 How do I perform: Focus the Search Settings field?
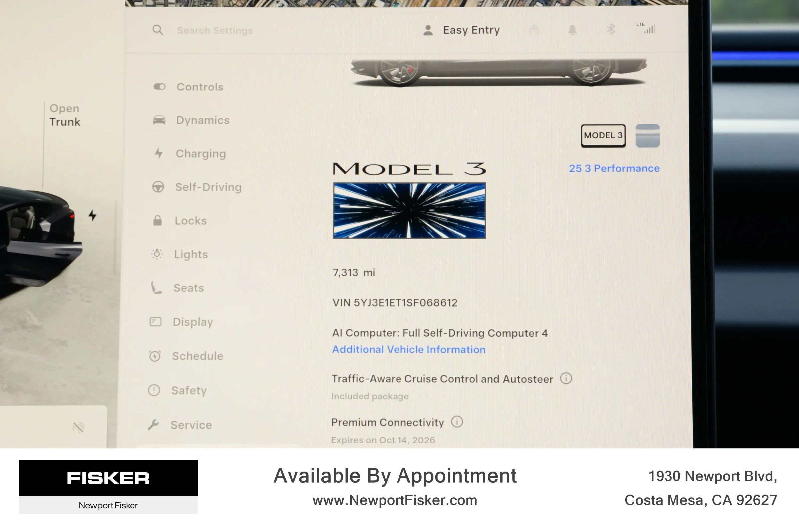tap(215, 31)
